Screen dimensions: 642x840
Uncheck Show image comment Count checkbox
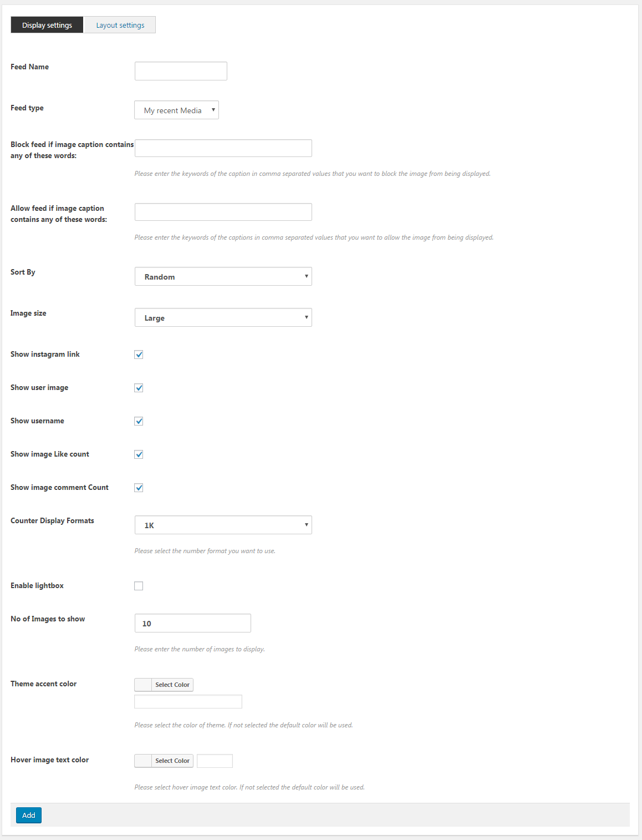(139, 488)
